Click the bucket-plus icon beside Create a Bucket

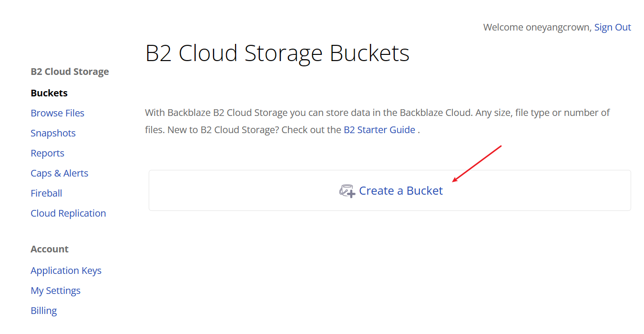[x=347, y=191]
